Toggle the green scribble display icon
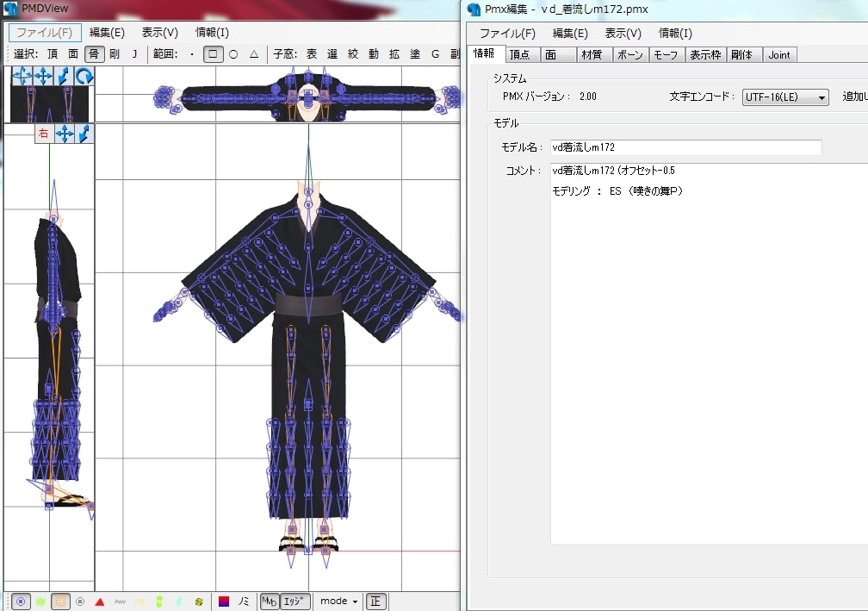The width and height of the screenshot is (868, 611). 40,601
